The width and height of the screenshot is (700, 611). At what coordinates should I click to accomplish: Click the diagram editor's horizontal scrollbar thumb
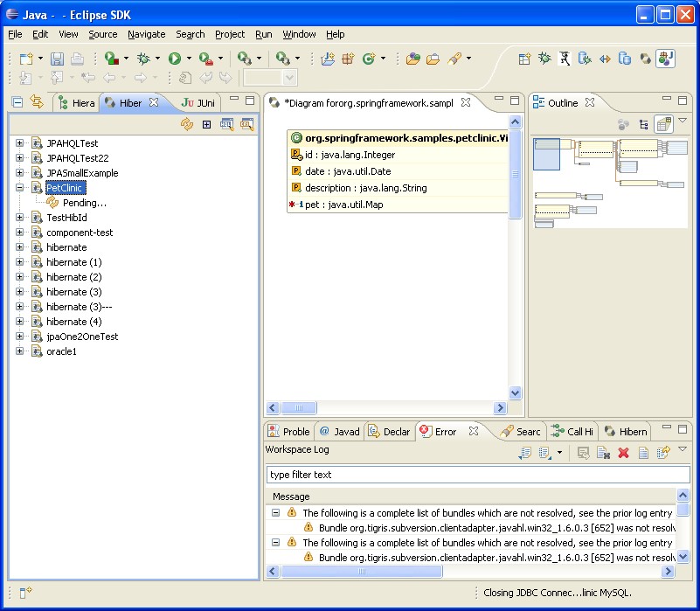pyautogui.click(x=299, y=408)
